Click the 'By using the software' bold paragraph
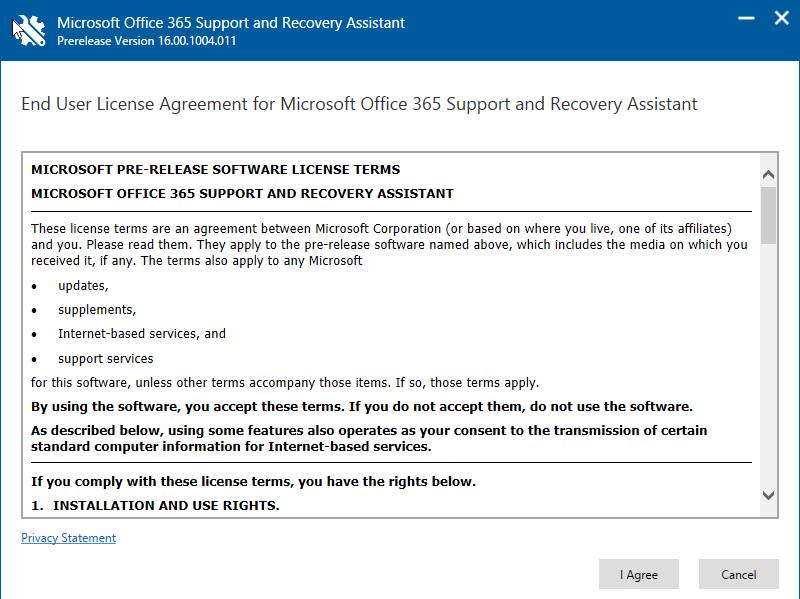 click(x=361, y=407)
